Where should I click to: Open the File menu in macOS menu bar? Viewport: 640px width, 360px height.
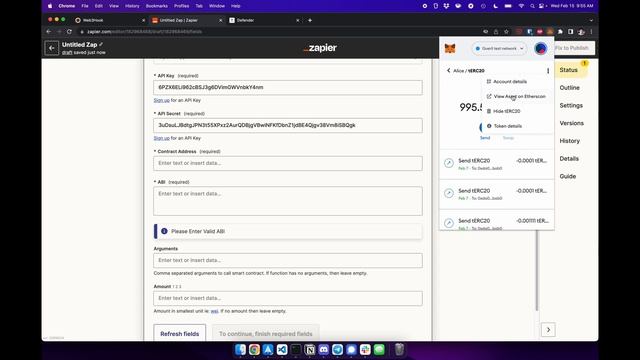(85, 6)
